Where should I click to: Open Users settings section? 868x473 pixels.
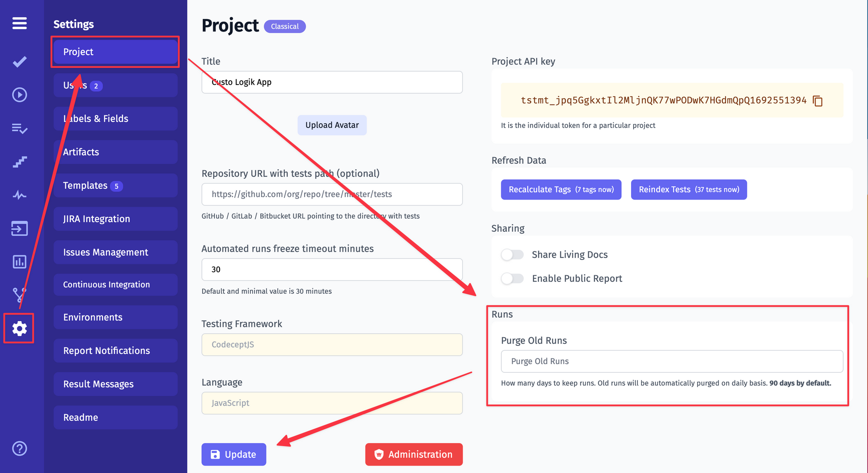pos(115,85)
